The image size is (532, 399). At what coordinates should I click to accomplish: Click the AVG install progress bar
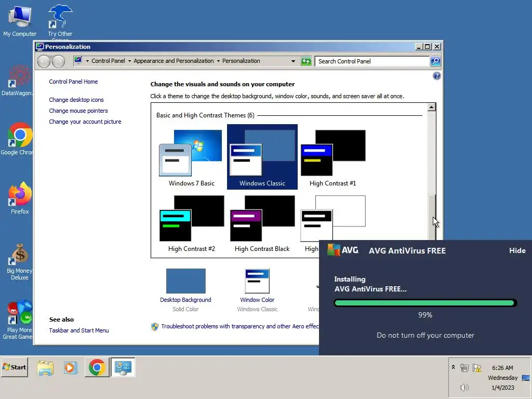425,303
